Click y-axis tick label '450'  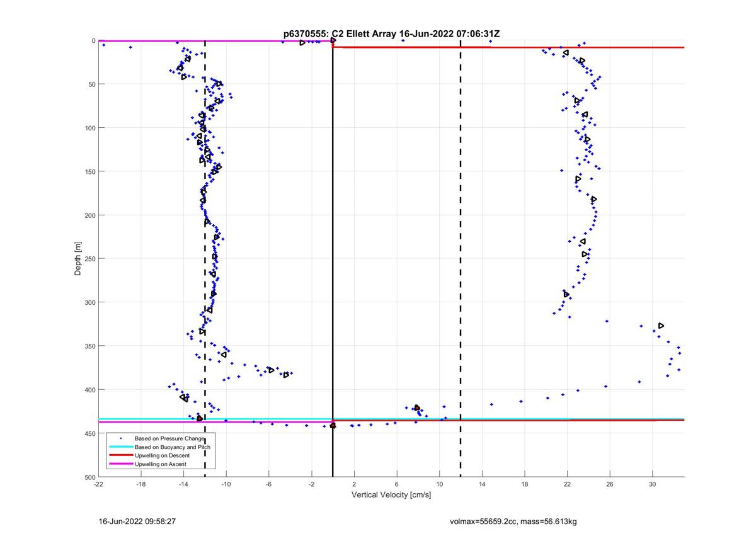[x=89, y=433]
